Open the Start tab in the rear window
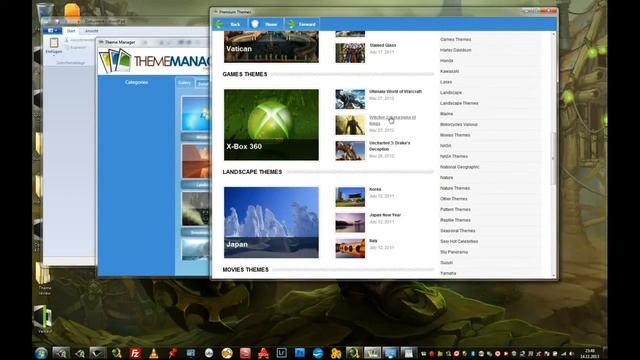 [x=71, y=31]
